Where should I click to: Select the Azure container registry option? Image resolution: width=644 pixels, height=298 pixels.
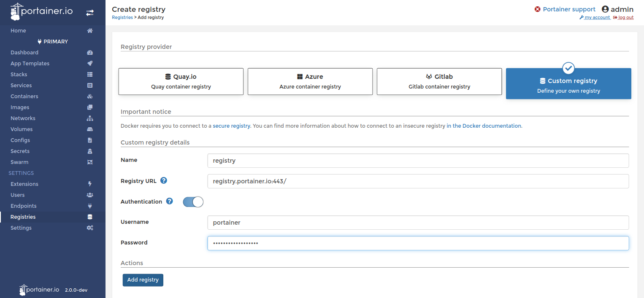click(310, 82)
